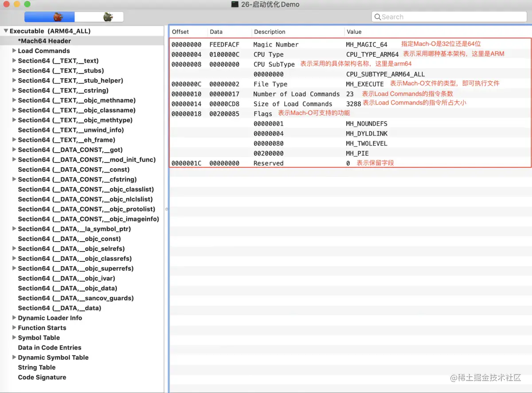Select the String Table row

pos(82,367)
